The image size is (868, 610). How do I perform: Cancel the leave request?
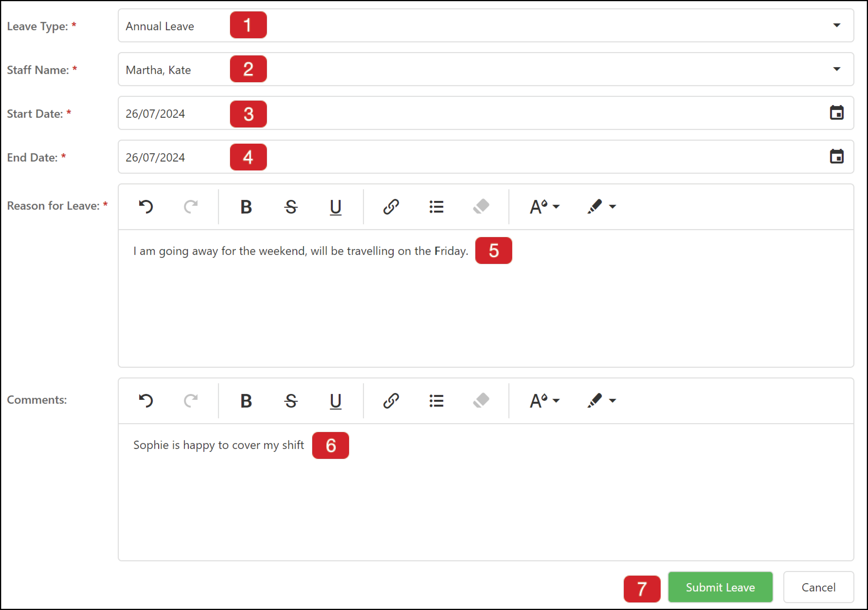click(819, 587)
